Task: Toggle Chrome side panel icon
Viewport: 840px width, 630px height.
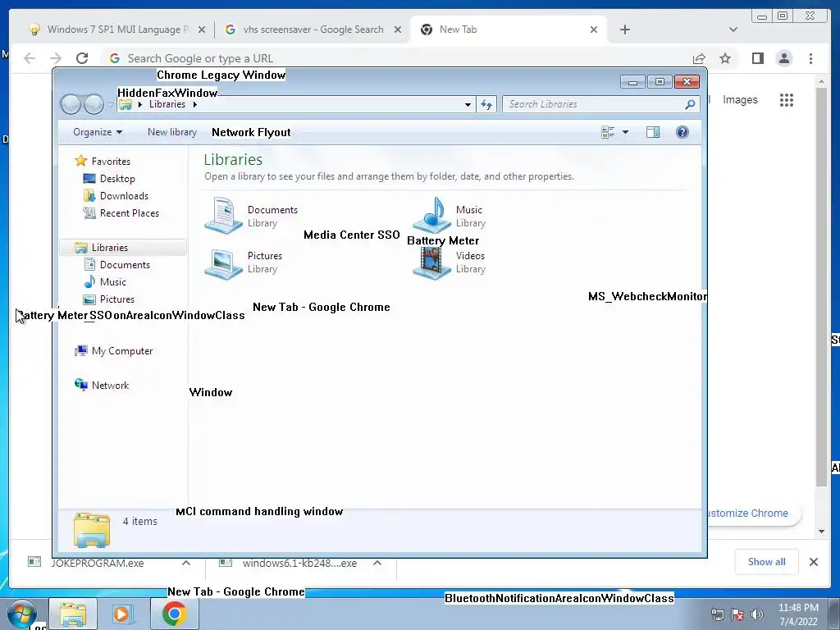Action: [757, 58]
